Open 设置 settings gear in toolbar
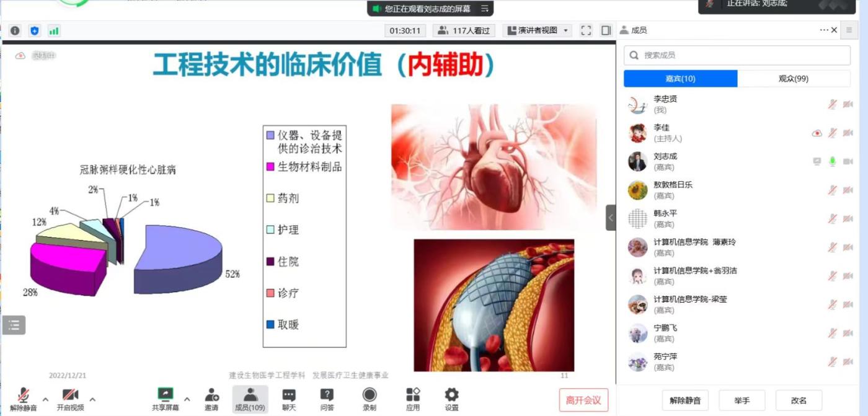Screen dimensions: 868x416 pos(451,399)
